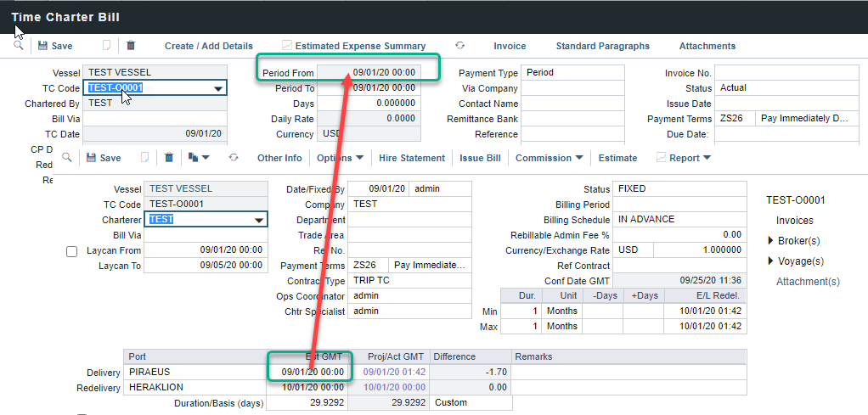Open the Charterer dropdown arrow

pos(259,220)
